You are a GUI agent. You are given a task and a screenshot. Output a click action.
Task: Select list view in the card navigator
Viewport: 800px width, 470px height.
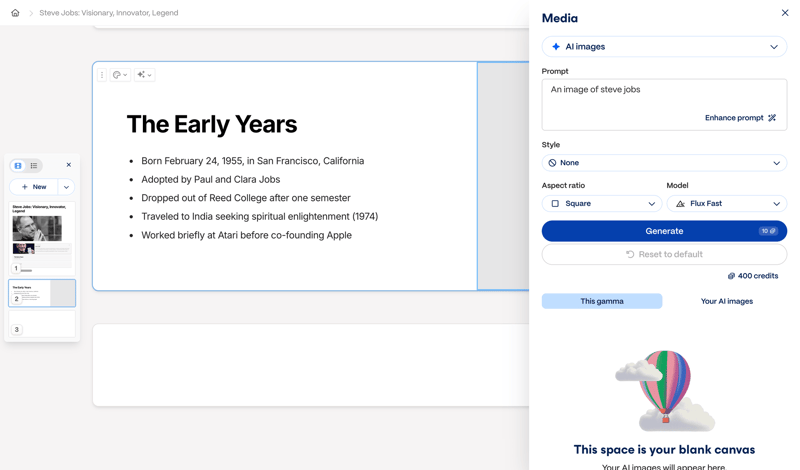(x=34, y=165)
